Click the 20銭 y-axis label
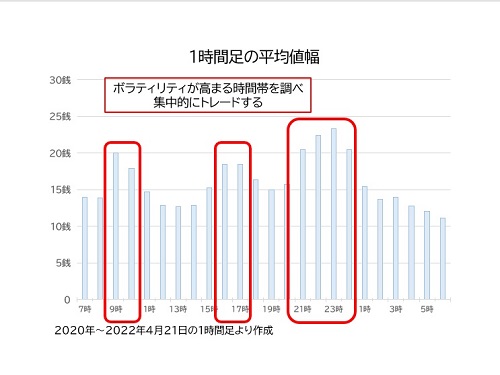Viewport: 500px width, 375px height. click(x=60, y=153)
